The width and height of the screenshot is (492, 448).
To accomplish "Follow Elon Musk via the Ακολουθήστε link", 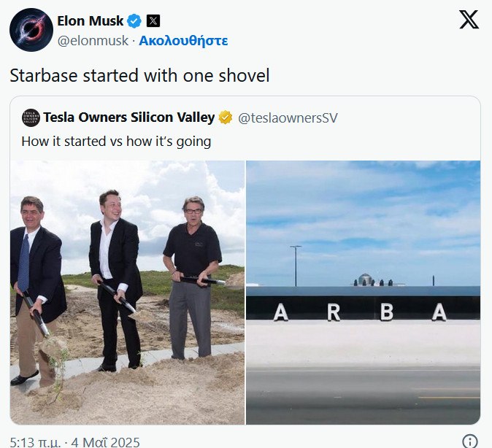I will tap(184, 41).
